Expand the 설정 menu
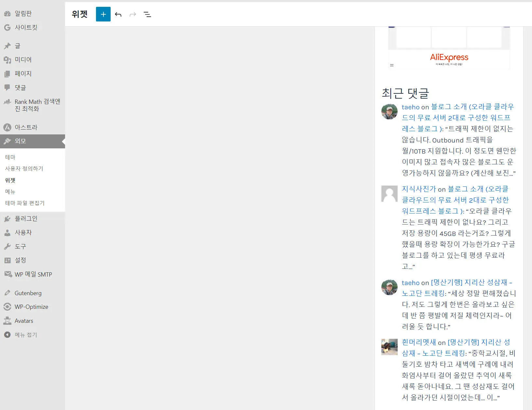 pos(21,260)
